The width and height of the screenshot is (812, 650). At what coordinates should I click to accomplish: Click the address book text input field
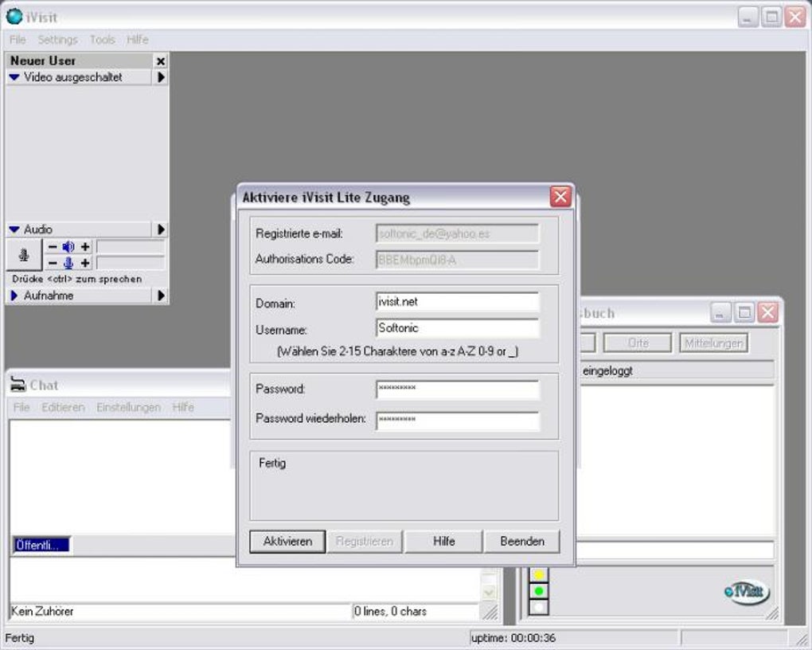675,550
